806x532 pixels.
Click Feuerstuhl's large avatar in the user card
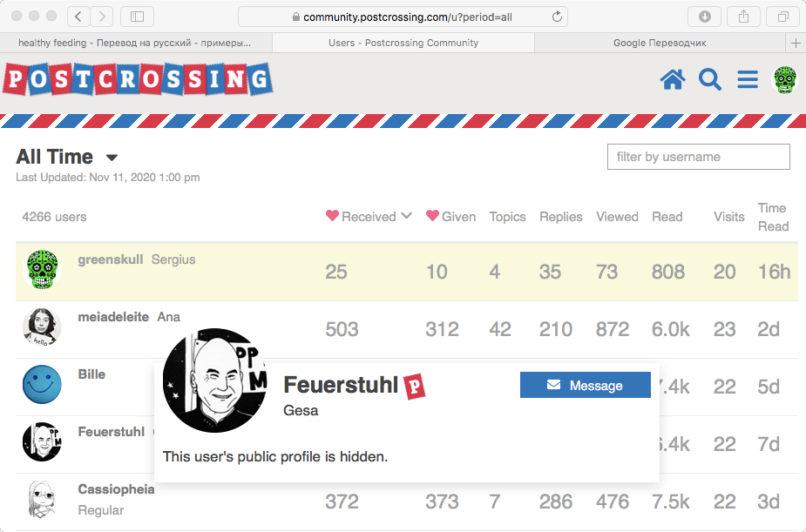tap(215, 380)
